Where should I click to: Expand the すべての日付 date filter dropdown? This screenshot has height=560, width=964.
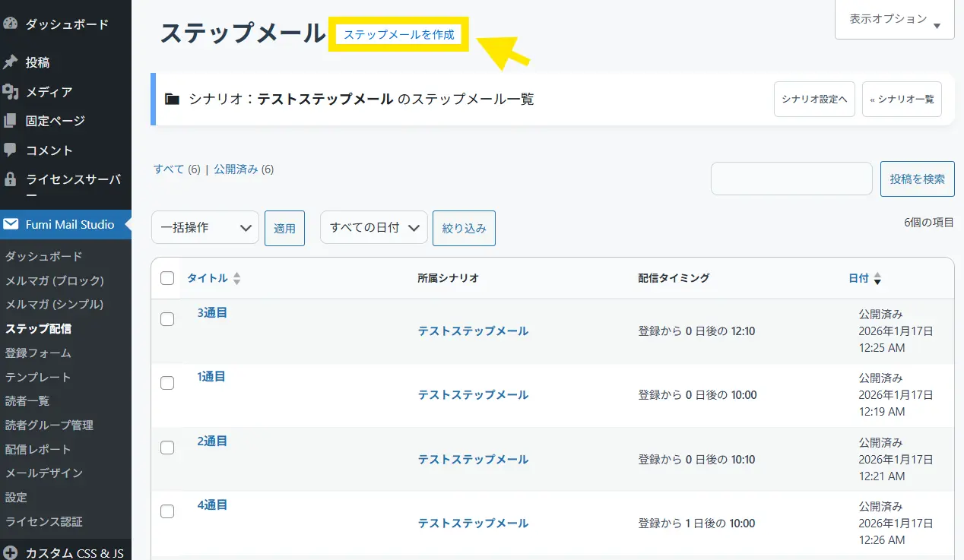tap(373, 227)
